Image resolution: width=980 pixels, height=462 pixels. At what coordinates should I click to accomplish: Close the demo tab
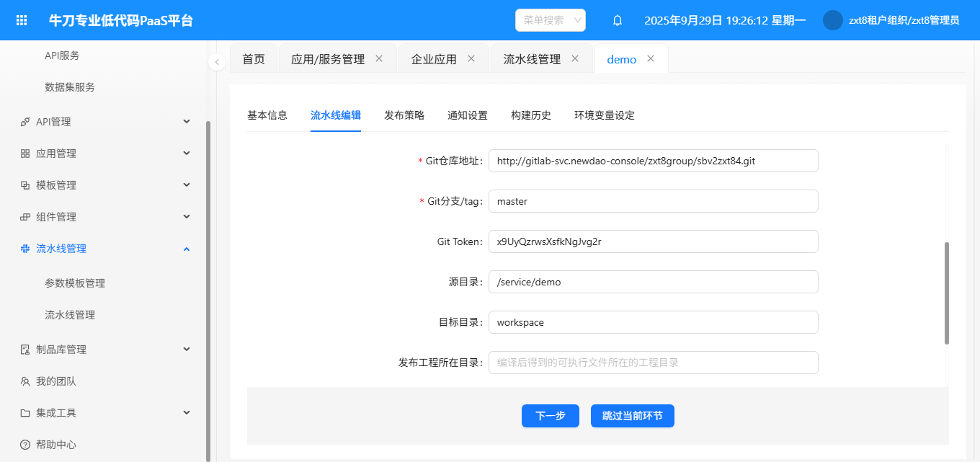(651, 58)
